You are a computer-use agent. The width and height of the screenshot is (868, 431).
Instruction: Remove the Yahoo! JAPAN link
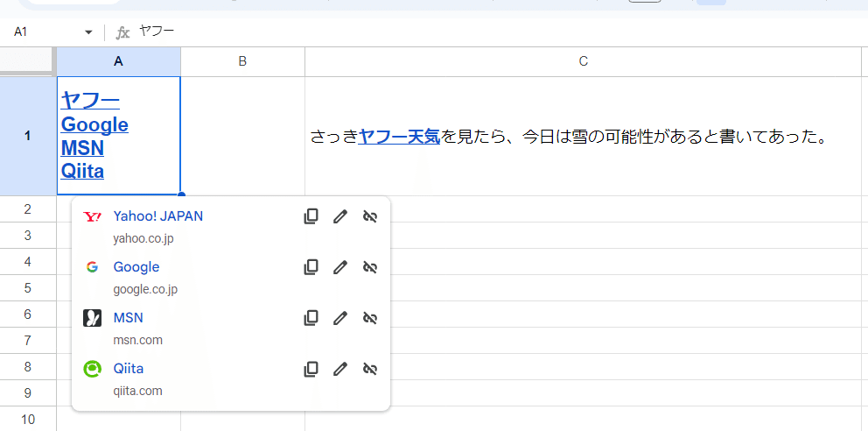click(370, 216)
